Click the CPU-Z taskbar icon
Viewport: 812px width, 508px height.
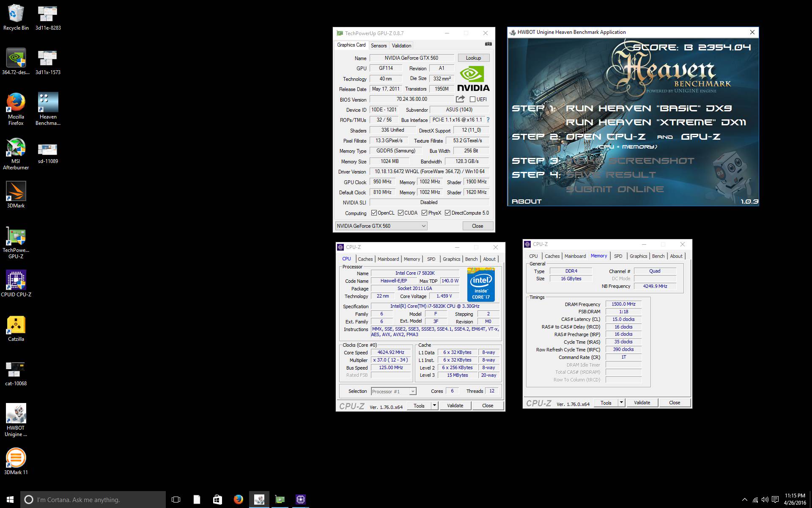tap(300, 500)
